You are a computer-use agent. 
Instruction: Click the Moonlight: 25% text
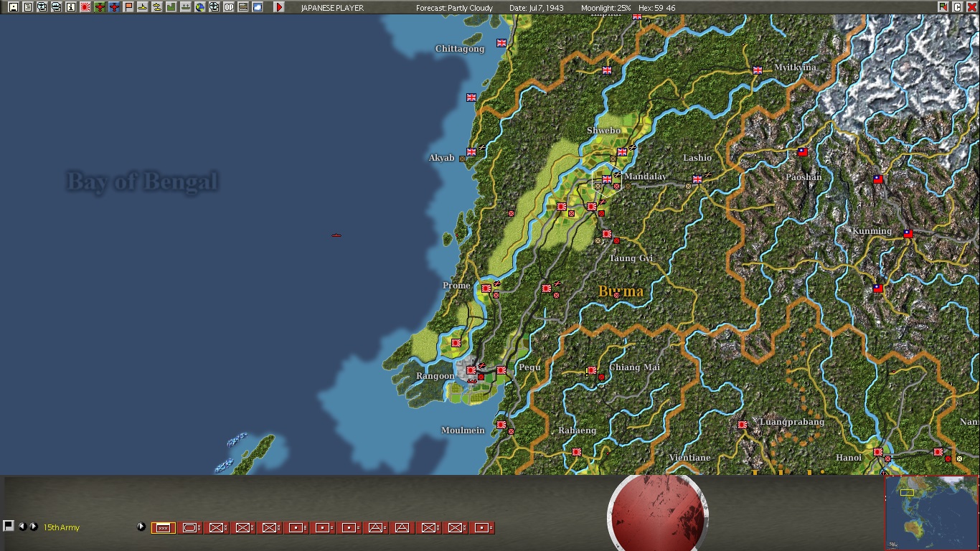[606, 8]
